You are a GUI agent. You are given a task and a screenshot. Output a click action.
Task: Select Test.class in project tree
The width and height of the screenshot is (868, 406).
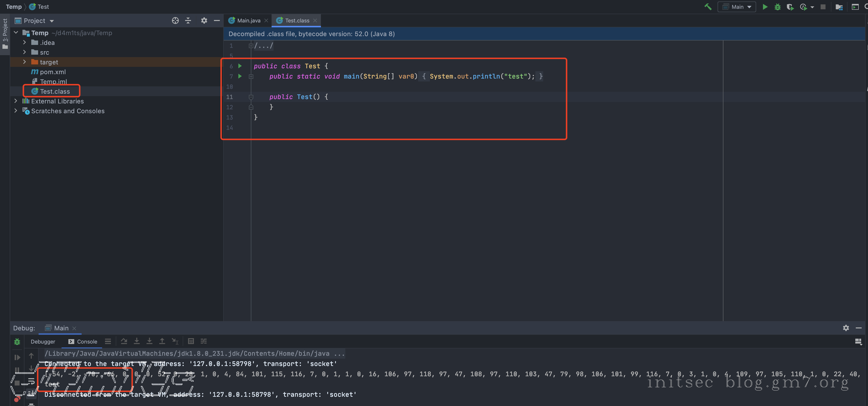coord(55,91)
